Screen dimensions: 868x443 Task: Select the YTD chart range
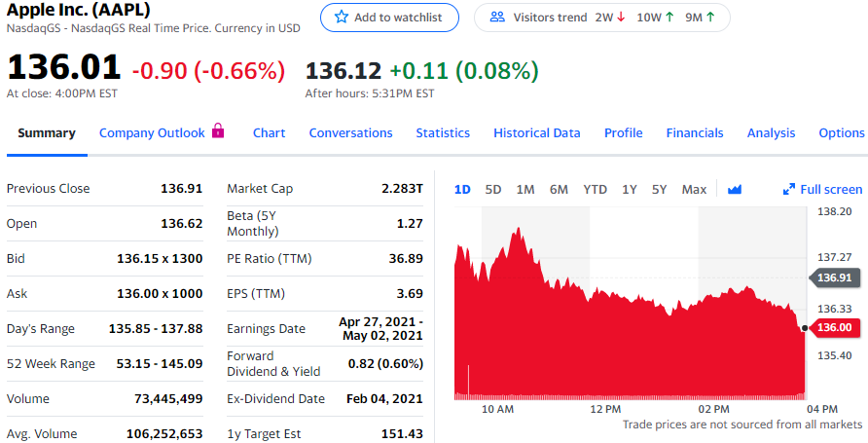point(595,189)
